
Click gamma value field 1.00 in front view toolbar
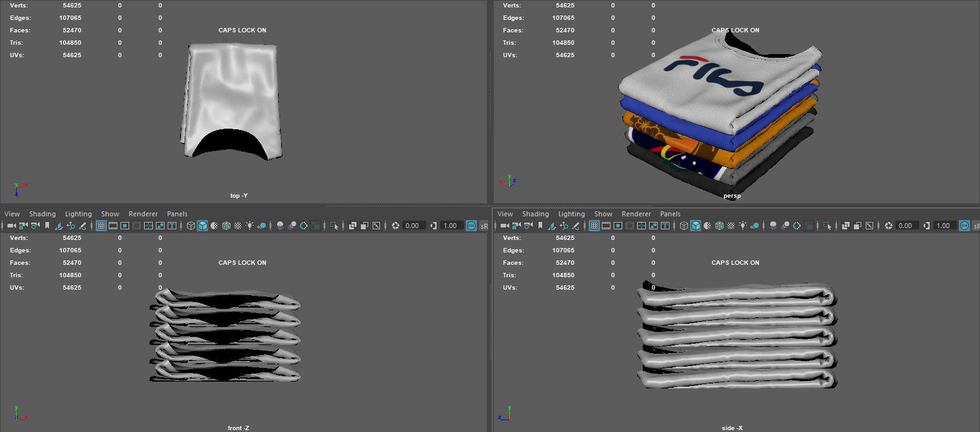pos(451,226)
